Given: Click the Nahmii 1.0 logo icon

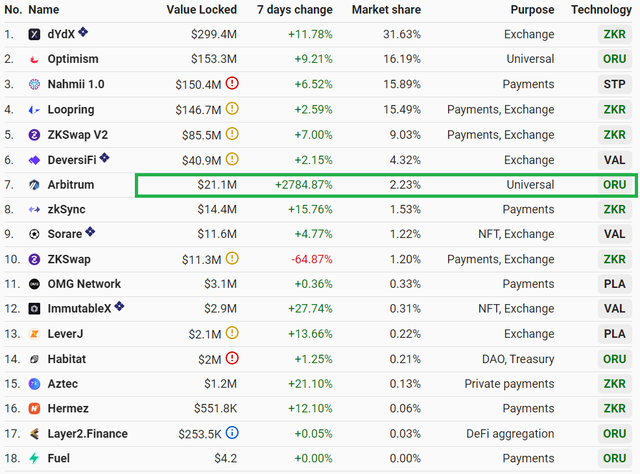Looking at the screenshot, I should tap(34, 85).
